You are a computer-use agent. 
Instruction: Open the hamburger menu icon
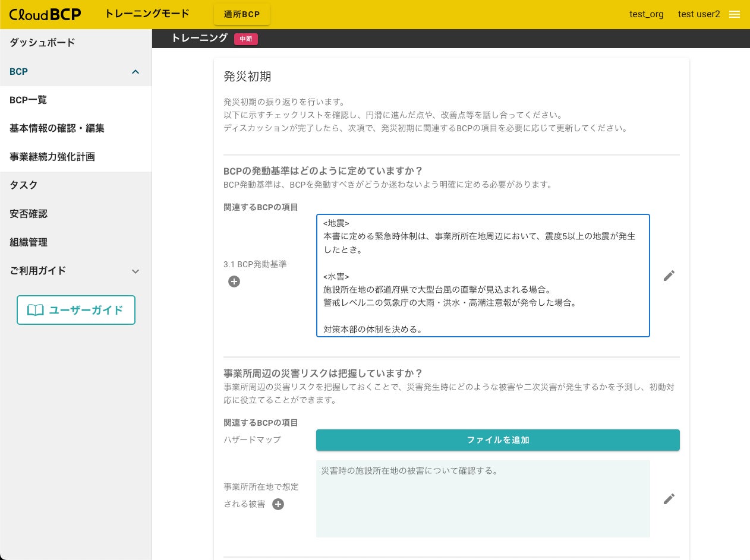tap(735, 14)
